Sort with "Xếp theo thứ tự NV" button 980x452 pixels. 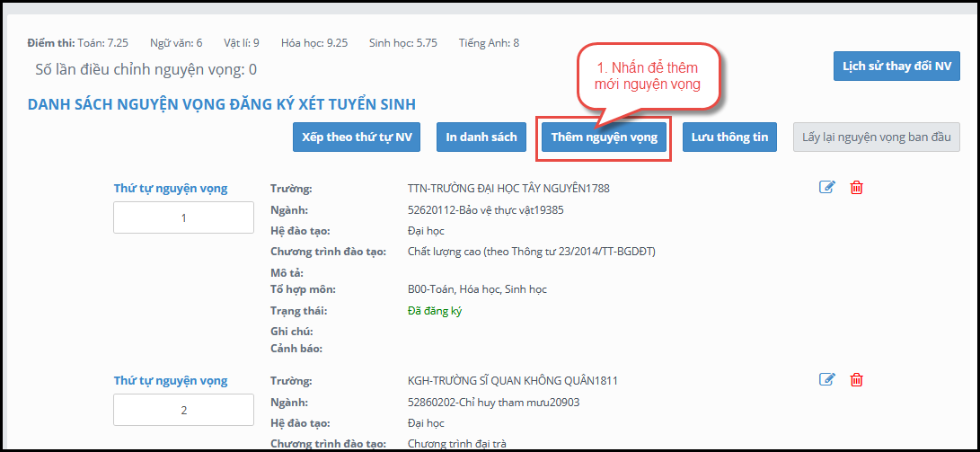click(357, 137)
